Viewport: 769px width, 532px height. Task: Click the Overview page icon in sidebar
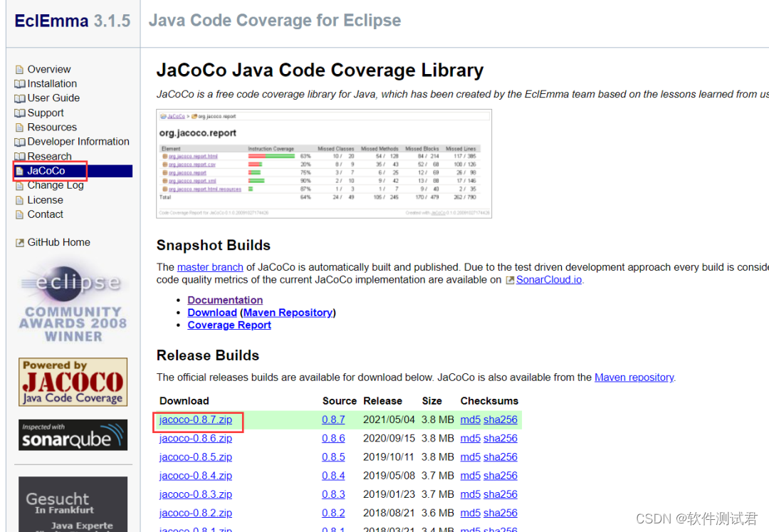20,70
